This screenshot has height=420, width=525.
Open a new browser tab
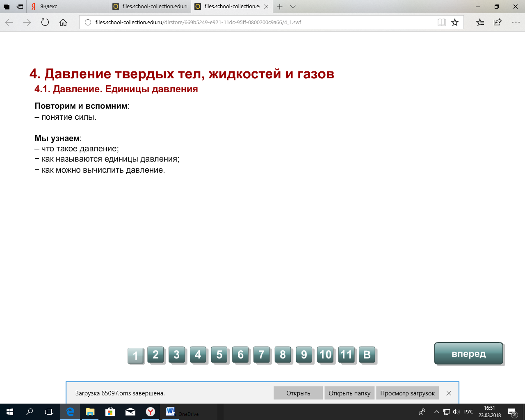[x=280, y=7]
